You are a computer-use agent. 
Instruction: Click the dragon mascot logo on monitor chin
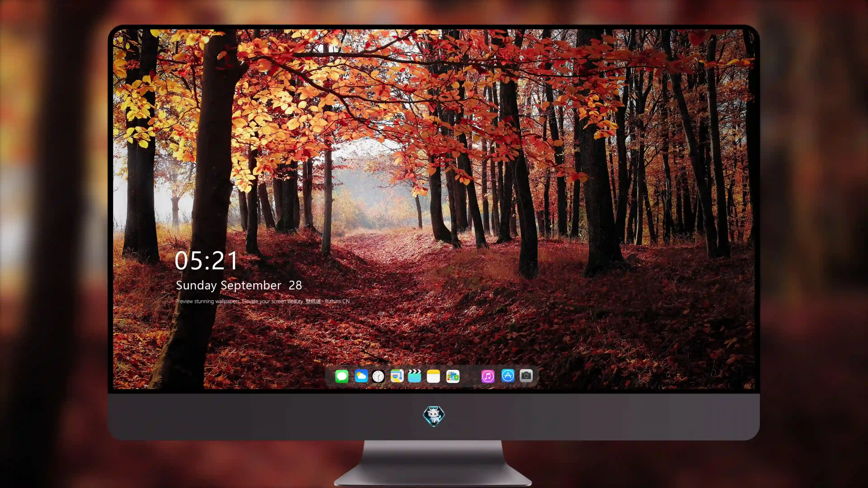(x=434, y=416)
